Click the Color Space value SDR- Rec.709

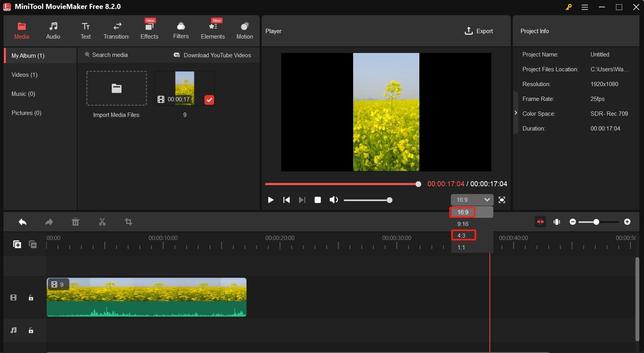(x=609, y=114)
